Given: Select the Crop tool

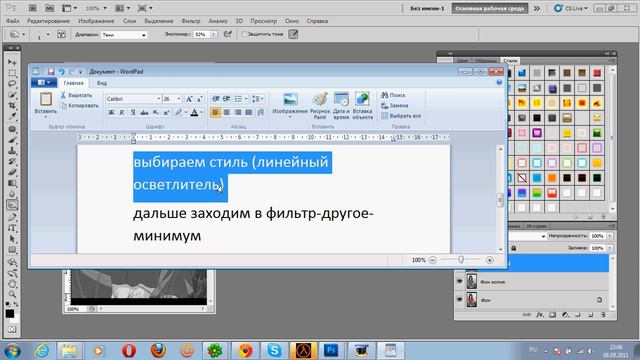Looking at the screenshot, I should pyautogui.click(x=12, y=105).
